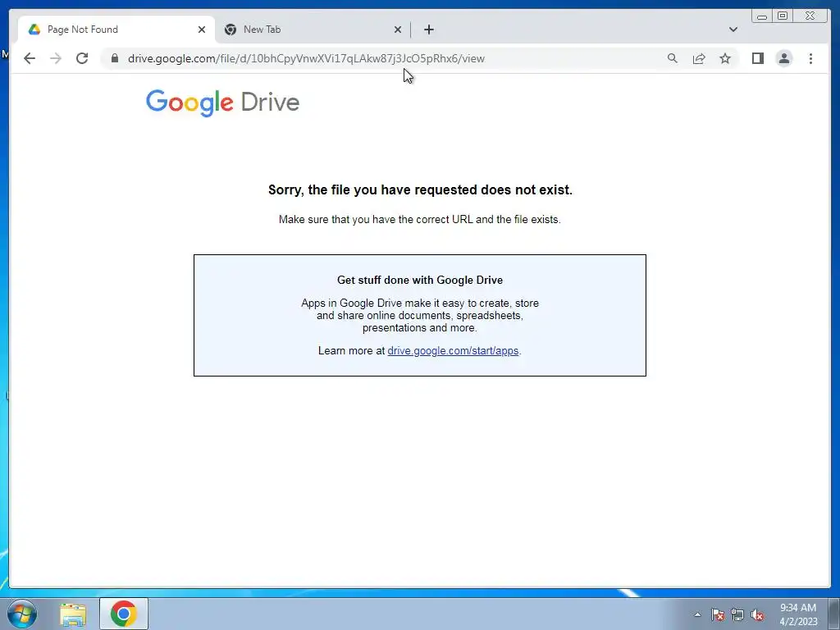
Task: Open the network status tray icon
Action: (x=737, y=614)
